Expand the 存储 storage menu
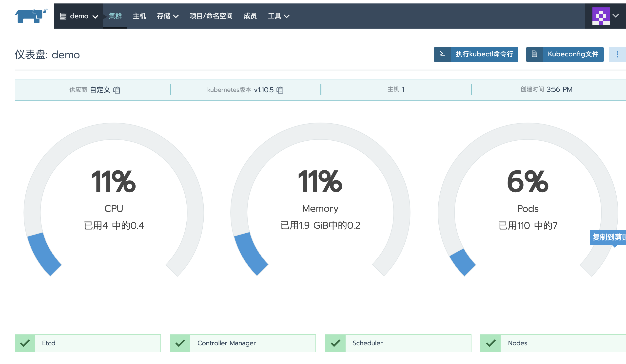Screen dimensions: 626x364 (x=168, y=16)
